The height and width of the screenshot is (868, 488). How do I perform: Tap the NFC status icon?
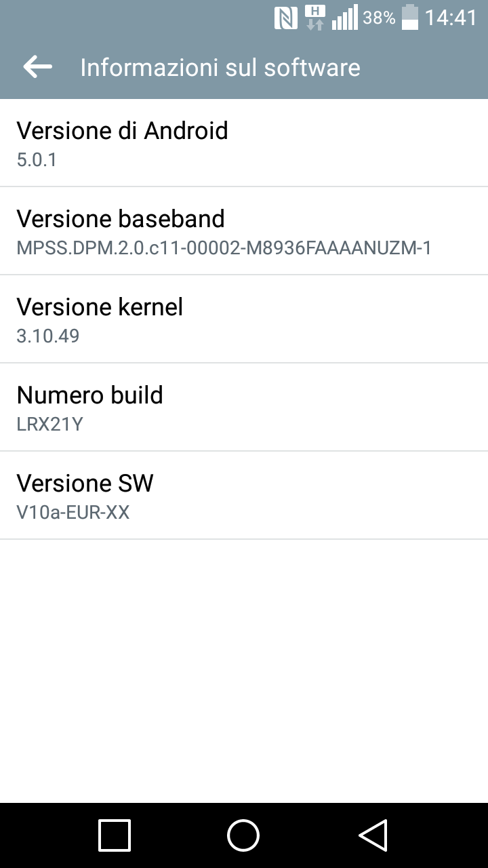tap(286, 18)
